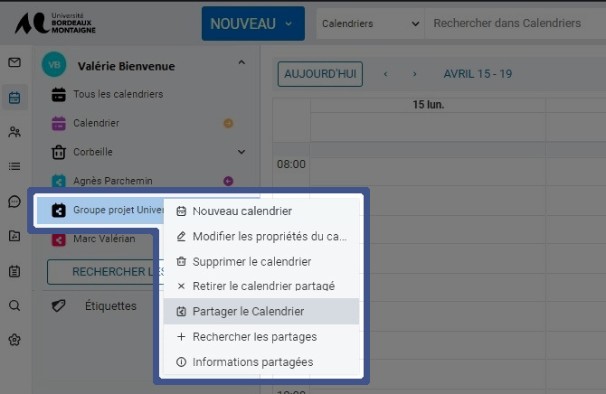
Task: Open the NOUVEAU button dropdown arrow
Action: click(289, 24)
